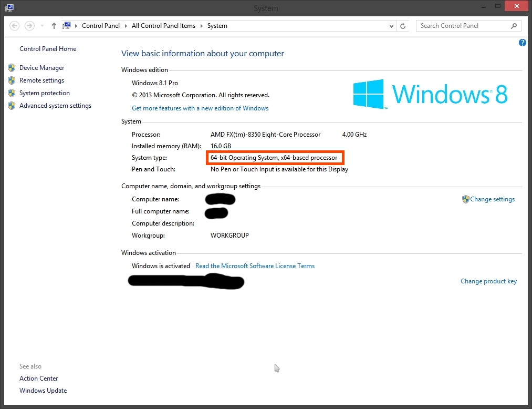Click the Windows 8 logo
Screen dimensions: 532x409
coord(430,94)
